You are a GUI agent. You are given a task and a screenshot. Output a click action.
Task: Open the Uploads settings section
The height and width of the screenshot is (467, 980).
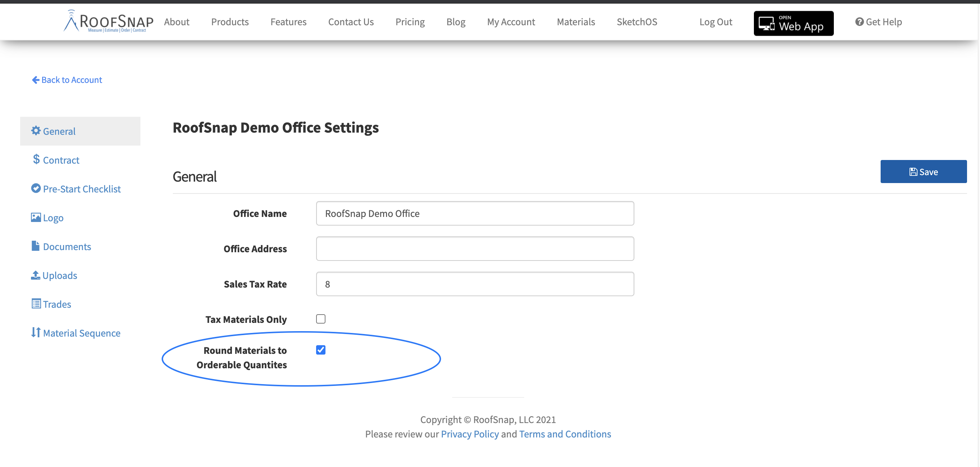click(80, 275)
